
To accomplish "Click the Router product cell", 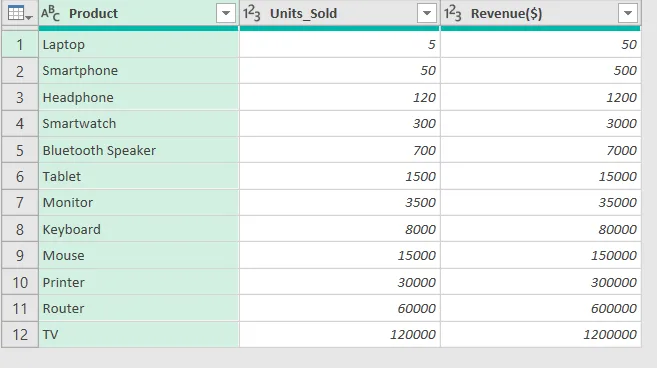I will pos(139,308).
